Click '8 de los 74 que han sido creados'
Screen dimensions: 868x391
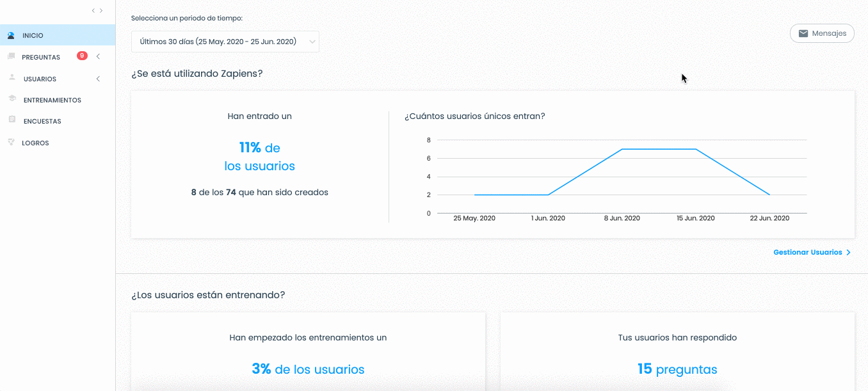259,192
